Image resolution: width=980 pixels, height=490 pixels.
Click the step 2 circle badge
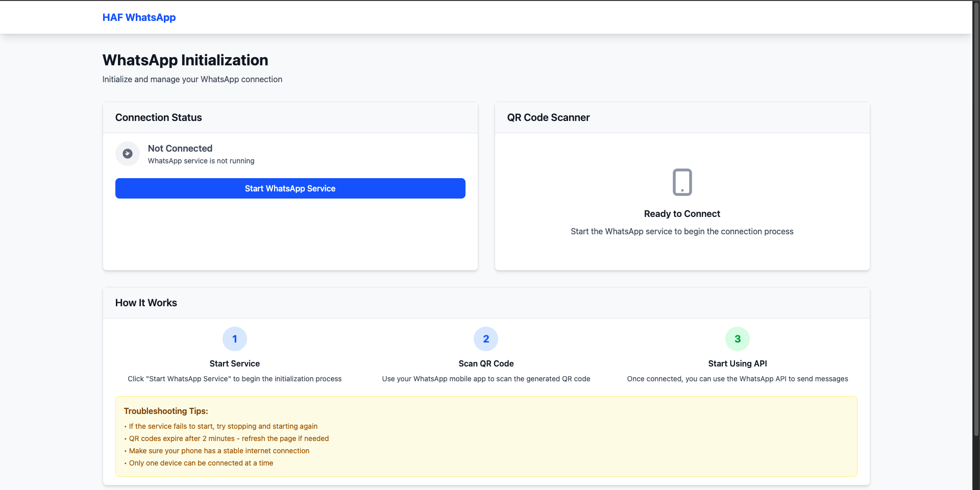click(486, 339)
